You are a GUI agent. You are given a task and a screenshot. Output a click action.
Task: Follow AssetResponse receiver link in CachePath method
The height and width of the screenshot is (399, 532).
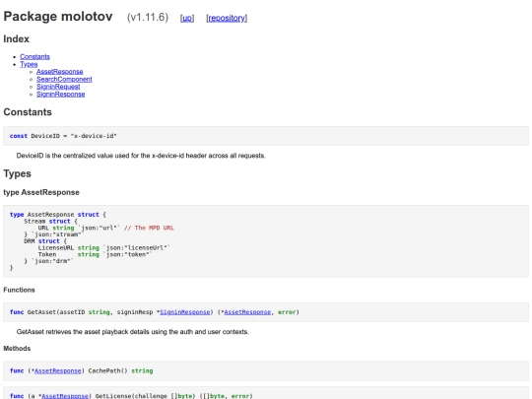pos(58,370)
